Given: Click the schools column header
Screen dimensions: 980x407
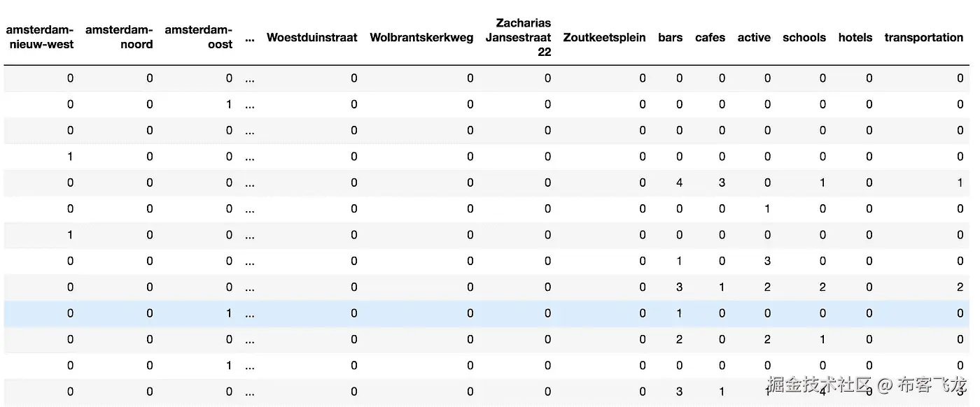Looking at the screenshot, I should [804, 38].
